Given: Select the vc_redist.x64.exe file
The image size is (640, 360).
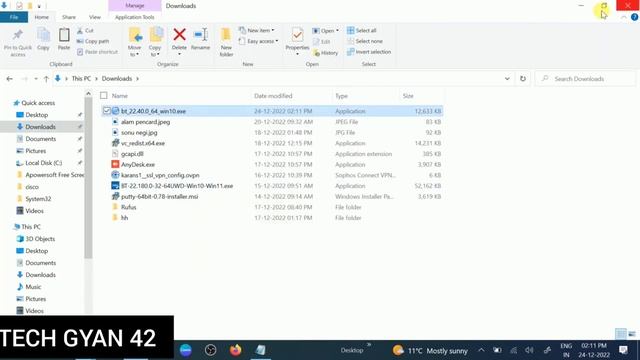Looking at the screenshot, I should 143,143.
